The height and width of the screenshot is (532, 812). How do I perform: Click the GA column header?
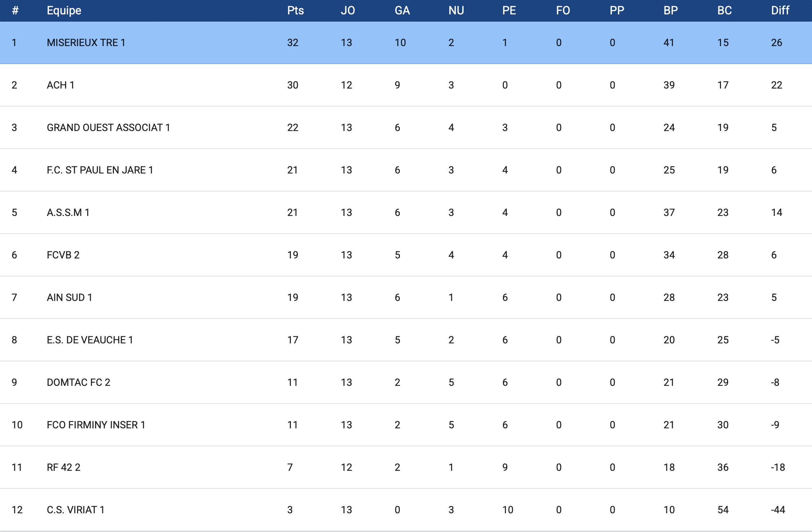coord(402,10)
